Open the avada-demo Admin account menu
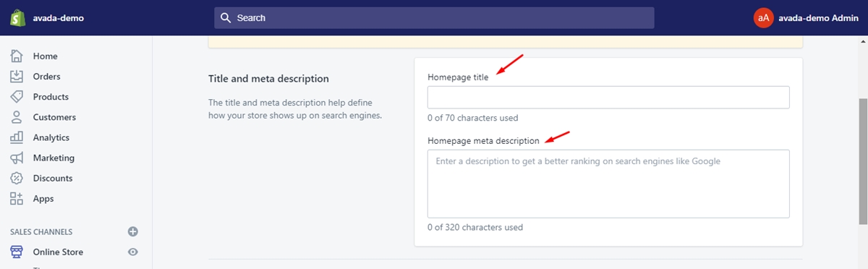This screenshot has width=868, height=269. 819,18
